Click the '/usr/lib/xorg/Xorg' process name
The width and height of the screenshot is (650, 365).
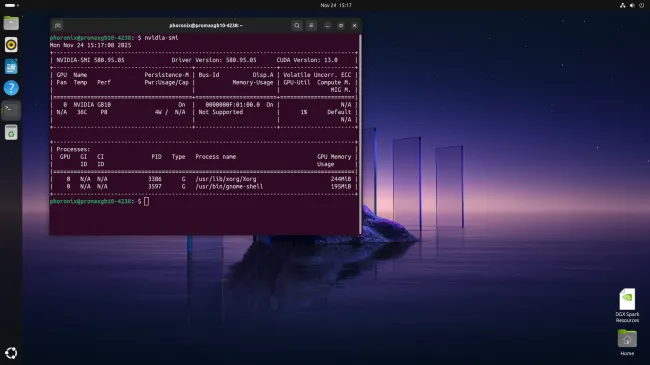click(x=226, y=179)
